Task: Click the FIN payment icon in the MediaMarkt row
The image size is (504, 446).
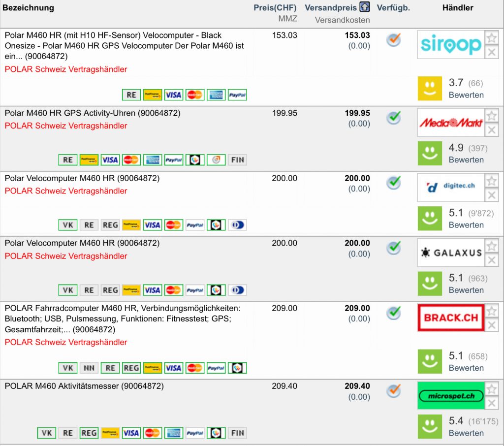Action: click(x=237, y=160)
